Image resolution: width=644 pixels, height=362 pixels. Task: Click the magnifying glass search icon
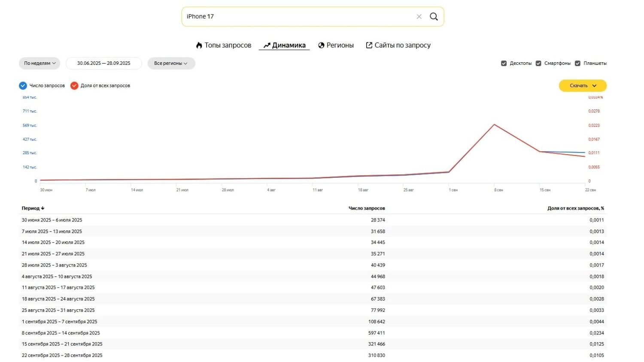[434, 17]
